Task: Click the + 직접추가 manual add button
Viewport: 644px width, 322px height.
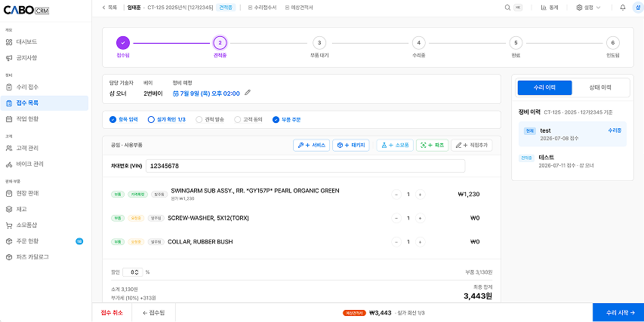Action: pos(472,146)
